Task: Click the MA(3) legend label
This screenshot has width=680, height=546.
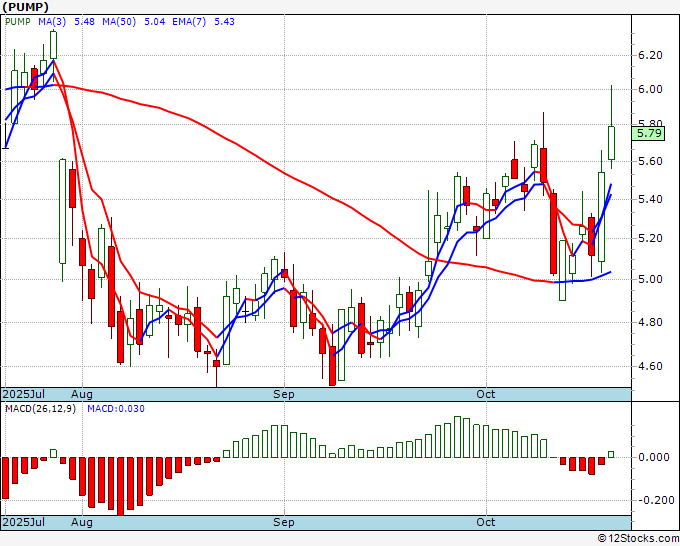Action: click(x=52, y=22)
